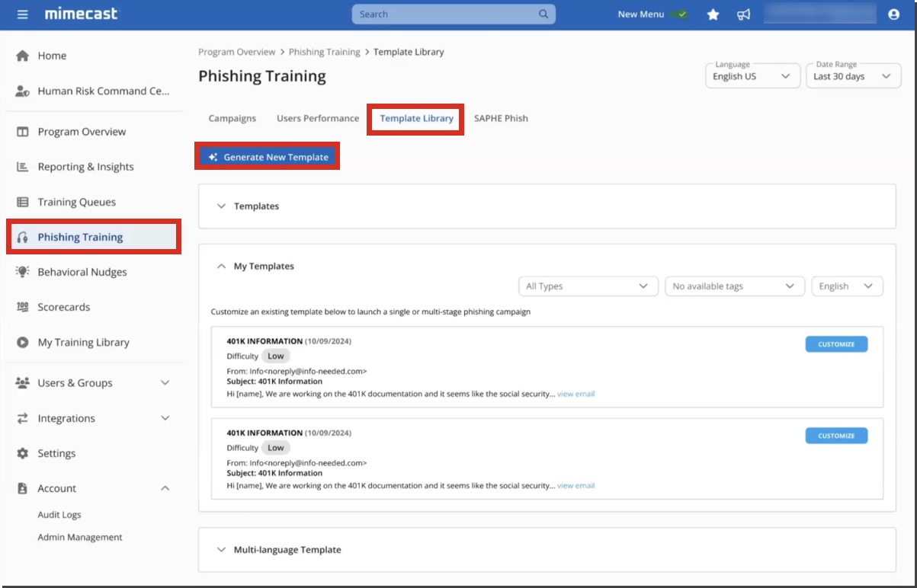This screenshot has width=917, height=588.
Task: Click view email on the first template
Action: point(575,394)
